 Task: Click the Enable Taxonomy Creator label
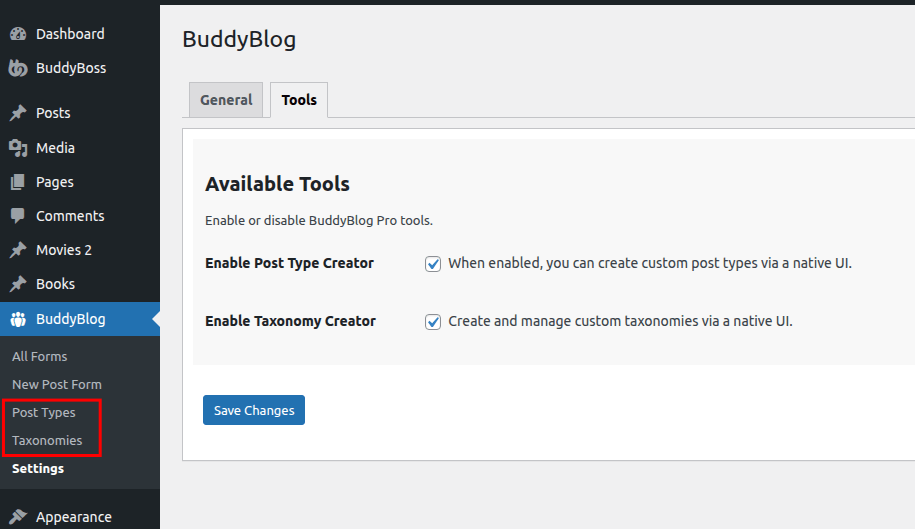tap(290, 321)
